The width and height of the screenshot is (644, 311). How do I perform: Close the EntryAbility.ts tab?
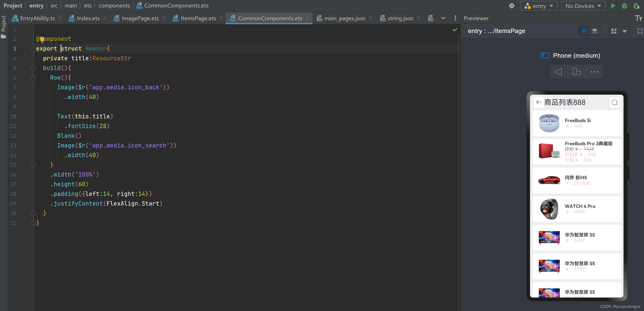coord(60,18)
